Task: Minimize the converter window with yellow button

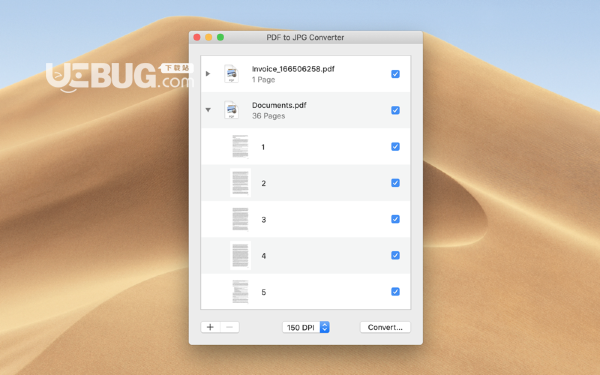Action: coord(209,37)
